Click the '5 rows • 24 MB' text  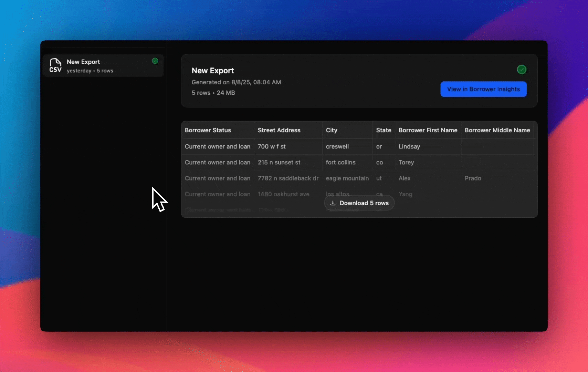(x=213, y=93)
